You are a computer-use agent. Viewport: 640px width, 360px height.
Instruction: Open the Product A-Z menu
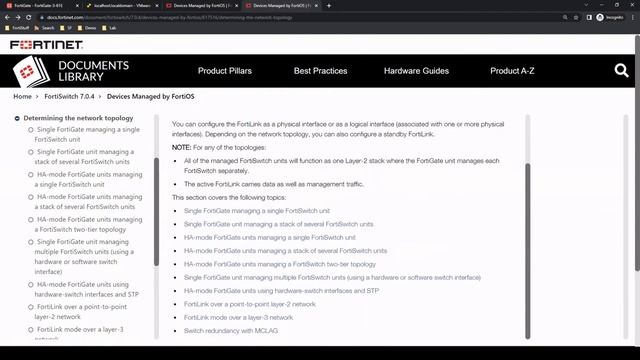pos(512,71)
